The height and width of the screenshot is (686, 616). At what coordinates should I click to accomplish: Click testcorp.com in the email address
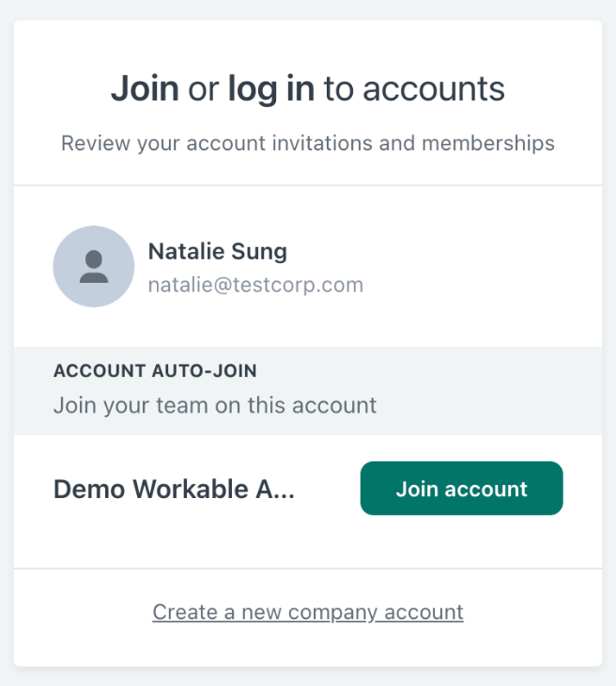[x=299, y=285]
